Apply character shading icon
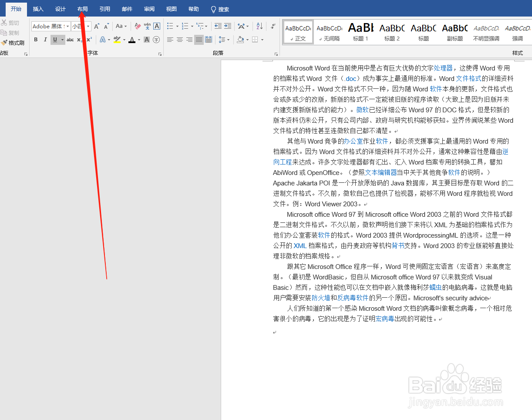This screenshot has width=532, height=420. click(147, 40)
